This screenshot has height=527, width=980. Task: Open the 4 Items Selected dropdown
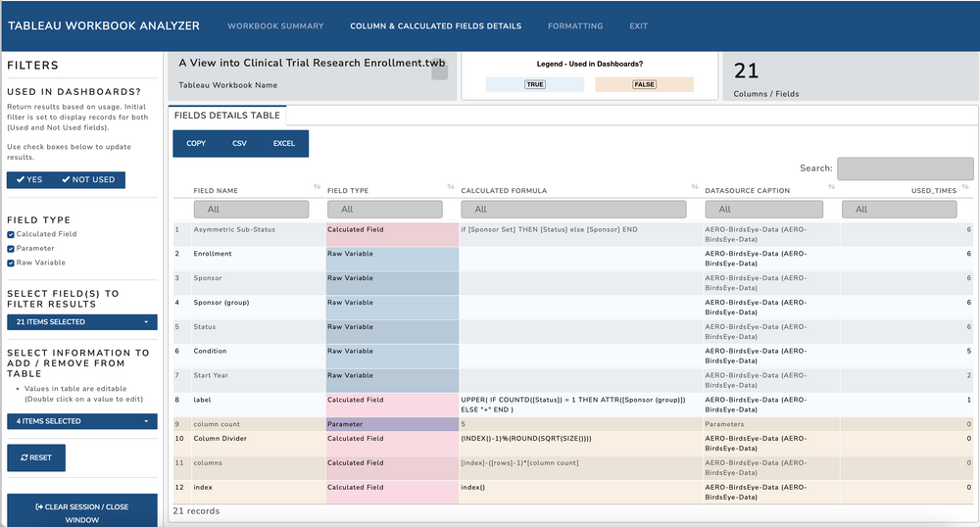82,421
